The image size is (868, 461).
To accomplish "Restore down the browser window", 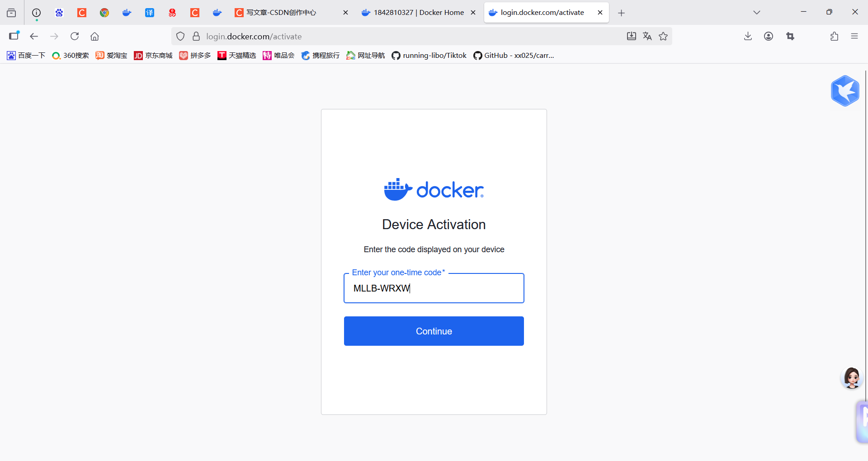I will (x=829, y=12).
